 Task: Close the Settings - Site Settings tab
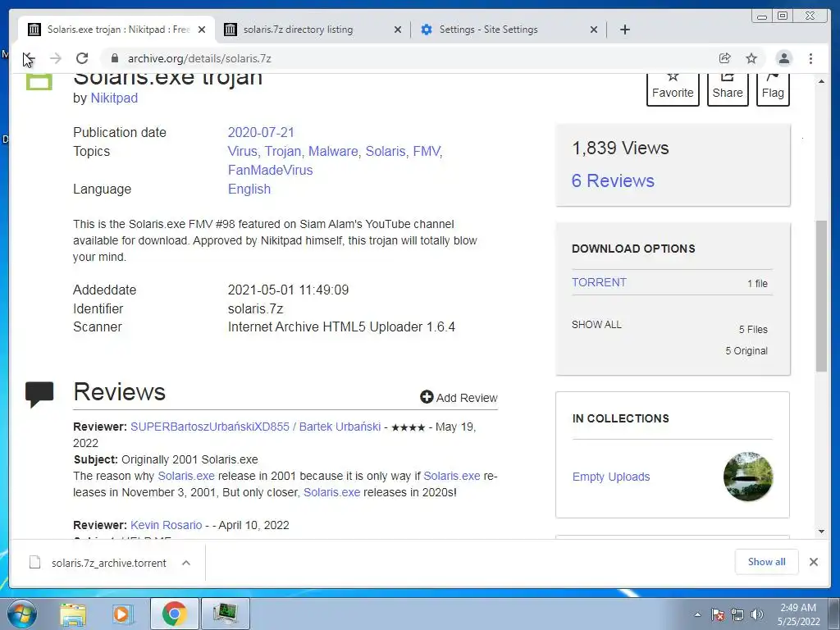click(x=594, y=30)
